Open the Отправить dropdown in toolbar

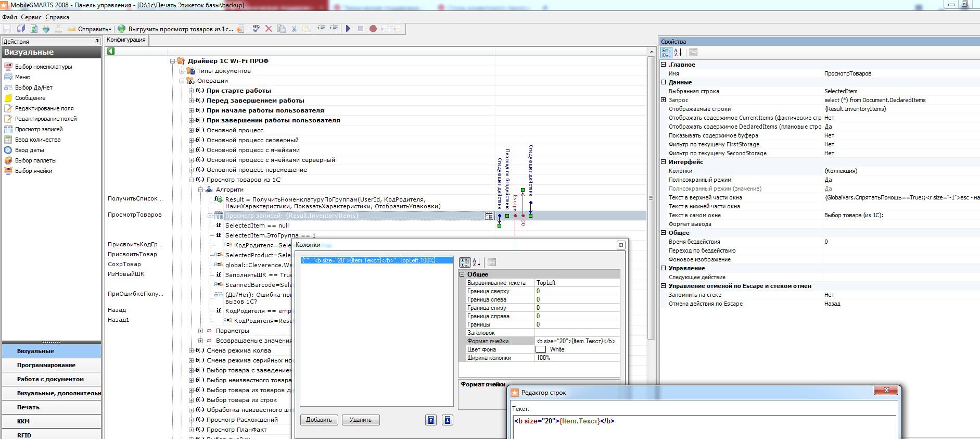coord(90,29)
